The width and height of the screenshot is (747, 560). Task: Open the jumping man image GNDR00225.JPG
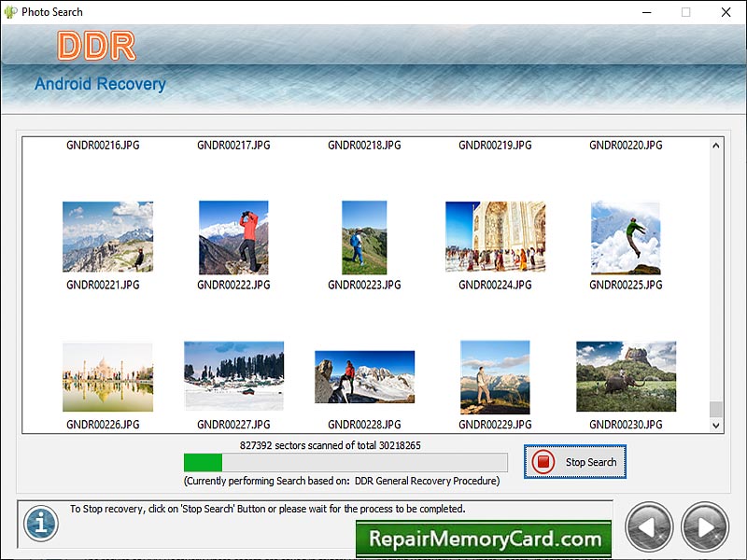tap(626, 236)
